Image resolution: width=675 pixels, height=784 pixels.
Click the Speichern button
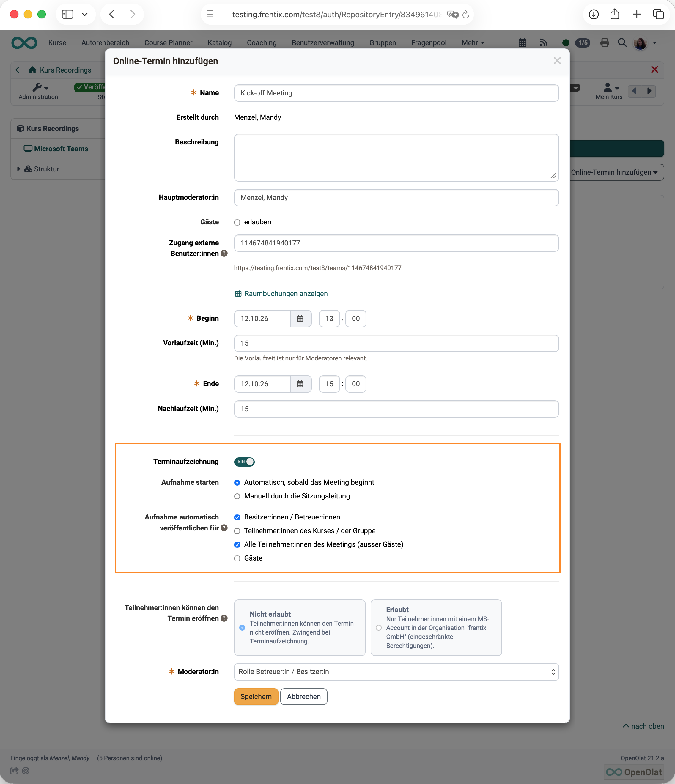click(x=256, y=697)
